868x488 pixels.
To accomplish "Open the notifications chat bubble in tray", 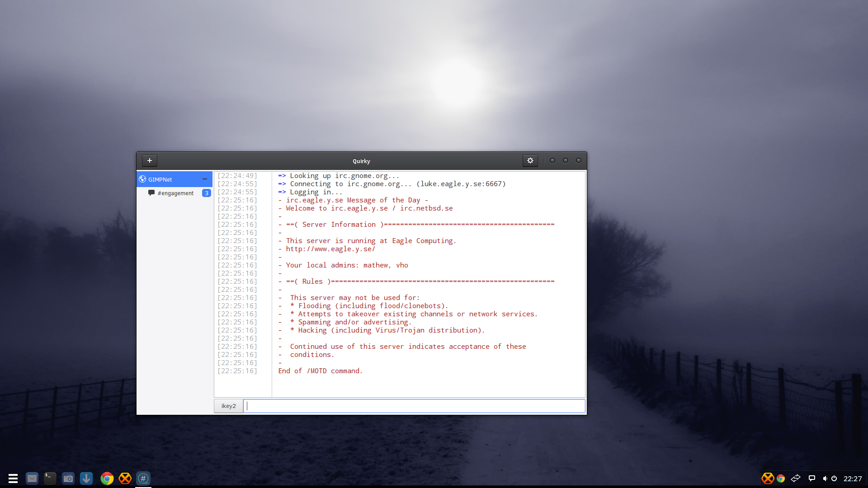I will tap(812, 479).
